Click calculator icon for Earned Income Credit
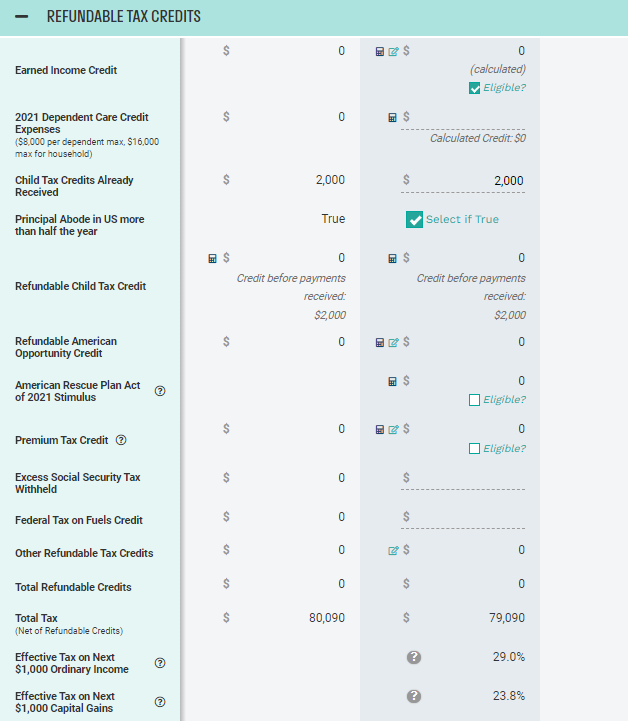This screenshot has height=721, width=628. pos(380,51)
